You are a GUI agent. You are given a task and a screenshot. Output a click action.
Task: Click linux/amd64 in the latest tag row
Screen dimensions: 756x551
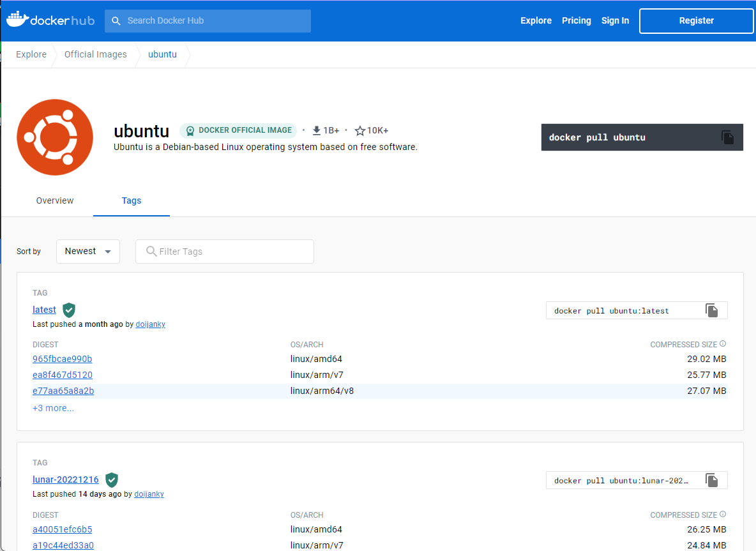[x=316, y=359]
